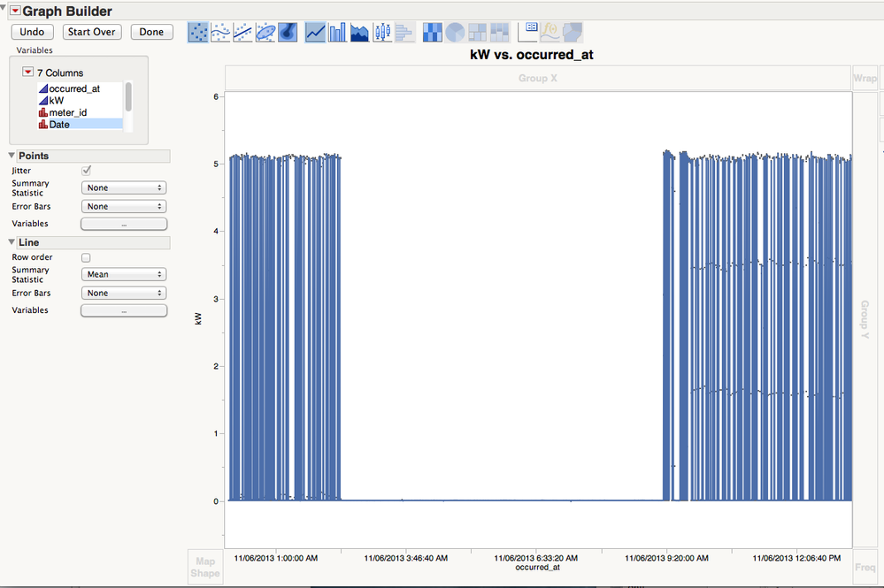Click the Wrap drop zone
Image resolution: width=884 pixels, height=588 pixels.
coord(865,79)
